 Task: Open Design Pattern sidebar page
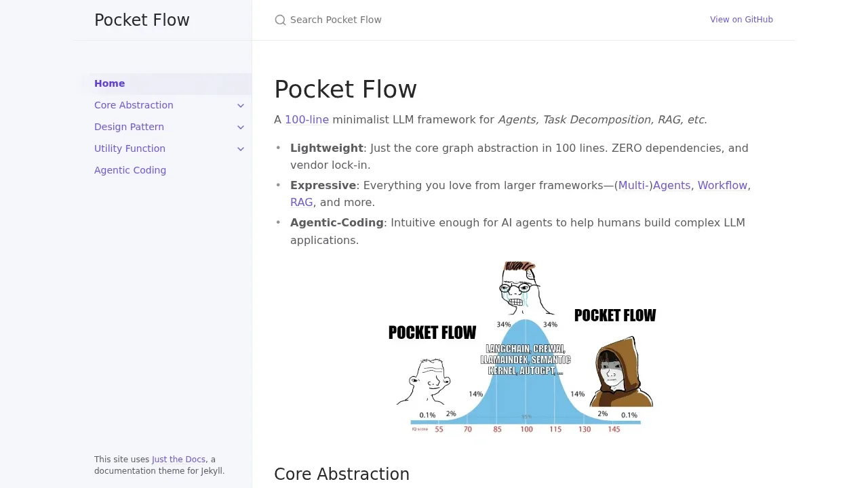129,127
